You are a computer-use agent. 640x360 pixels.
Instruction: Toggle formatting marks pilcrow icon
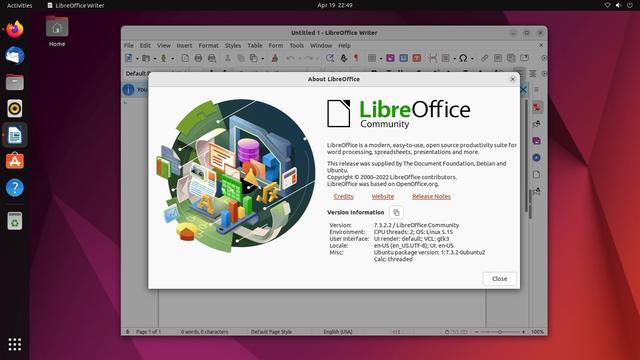pos(356,58)
